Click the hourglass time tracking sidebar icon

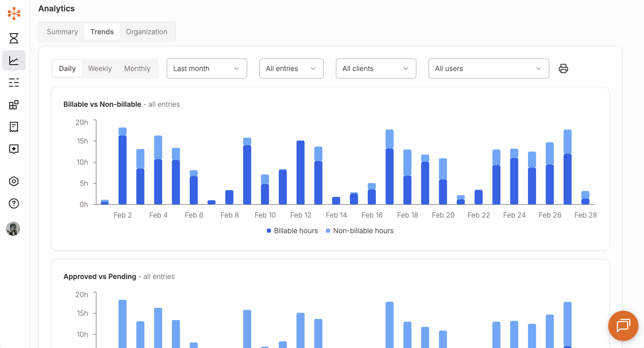(x=14, y=38)
